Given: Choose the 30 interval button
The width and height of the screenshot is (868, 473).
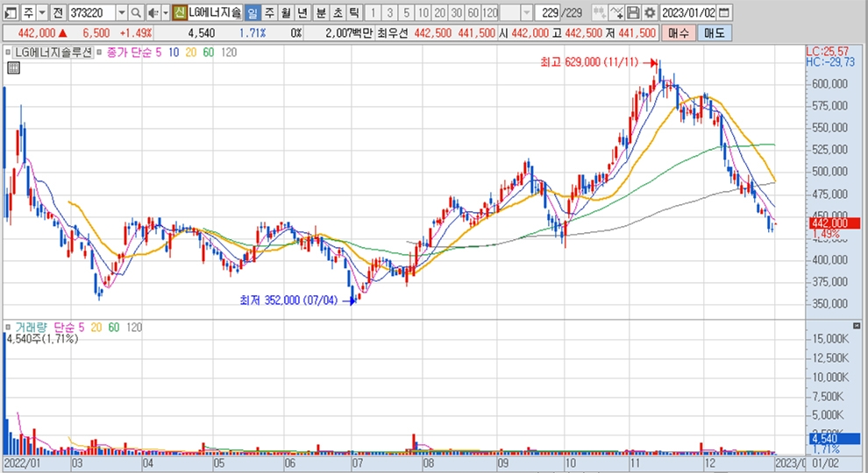Looking at the screenshot, I should [x=457, y=12].
